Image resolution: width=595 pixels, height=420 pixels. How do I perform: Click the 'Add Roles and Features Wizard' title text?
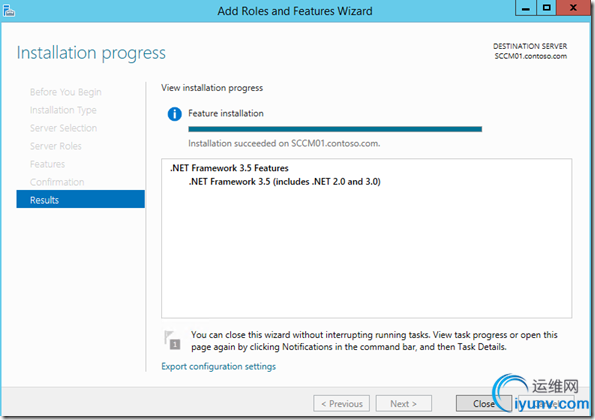tap(295, 11)
